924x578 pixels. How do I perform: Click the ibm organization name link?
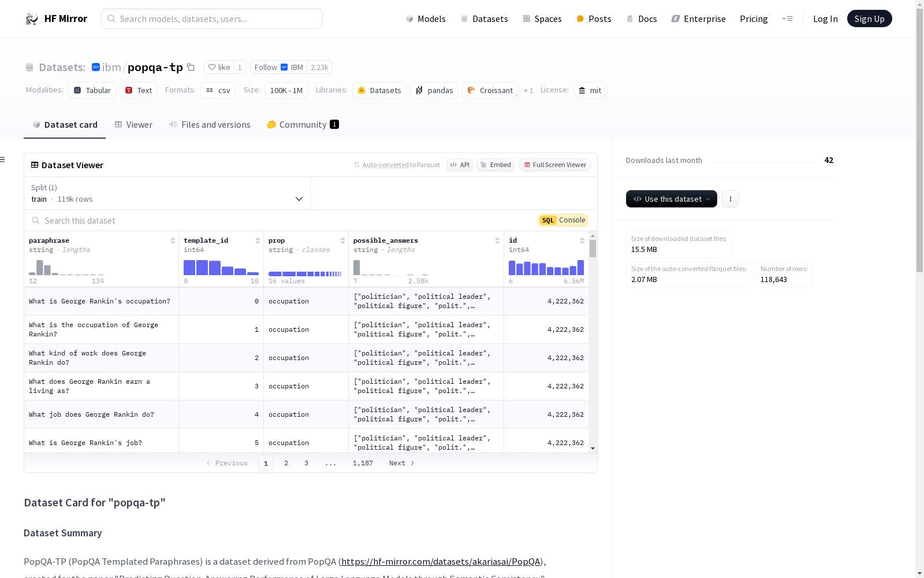pyautogui.click(x=111, y=67)
